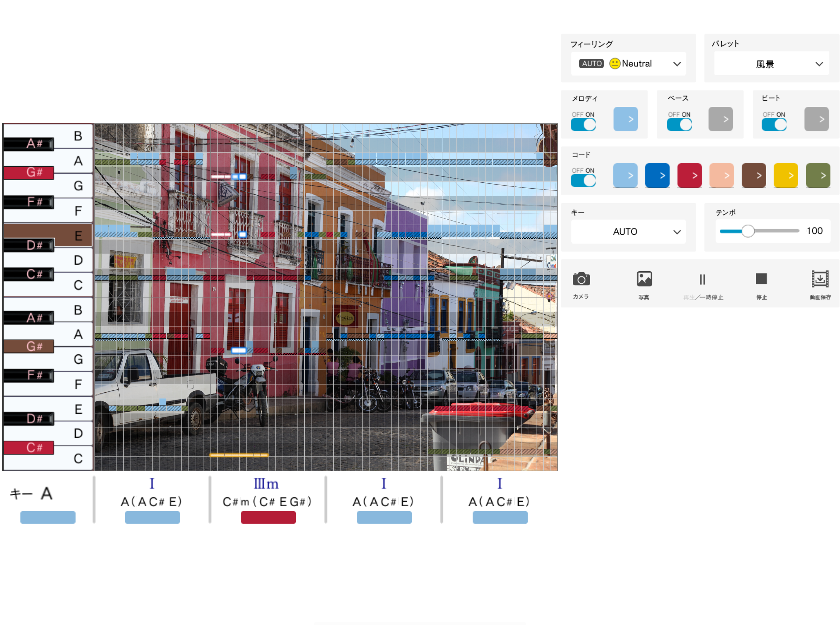Click the light blue bar under キー A
Viewport: 840px width, 630px height.
pos(48,517)
